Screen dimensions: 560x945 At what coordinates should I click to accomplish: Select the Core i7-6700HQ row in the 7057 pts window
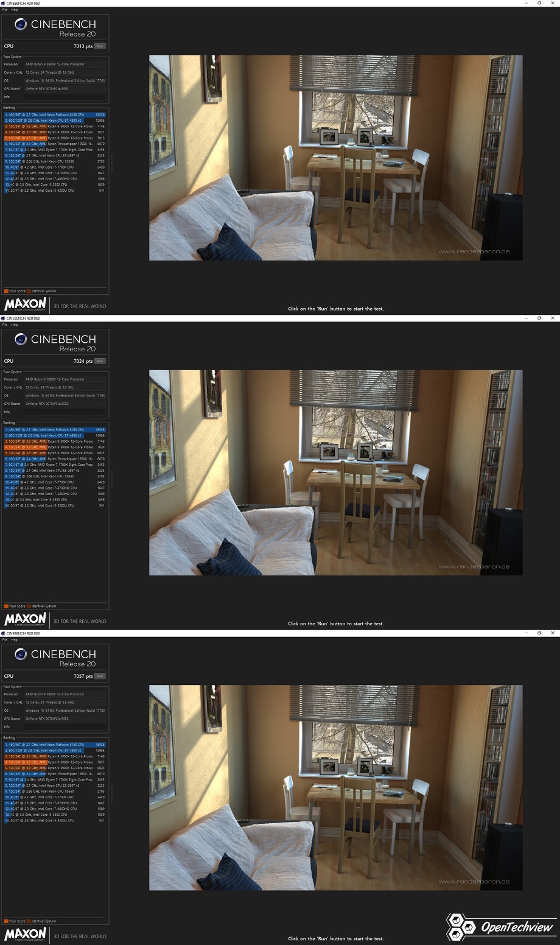pos(55,803)
